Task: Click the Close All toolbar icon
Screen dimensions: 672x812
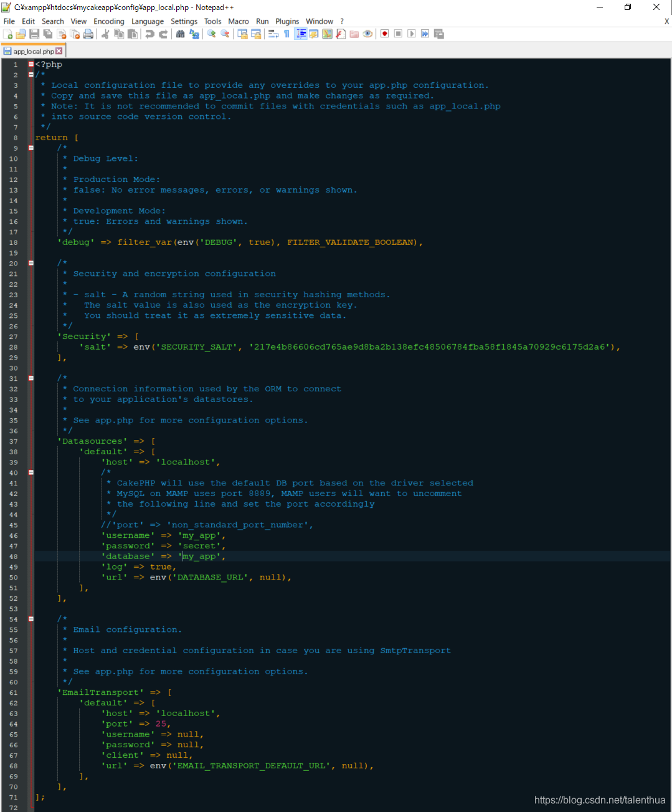Action: 75,34
